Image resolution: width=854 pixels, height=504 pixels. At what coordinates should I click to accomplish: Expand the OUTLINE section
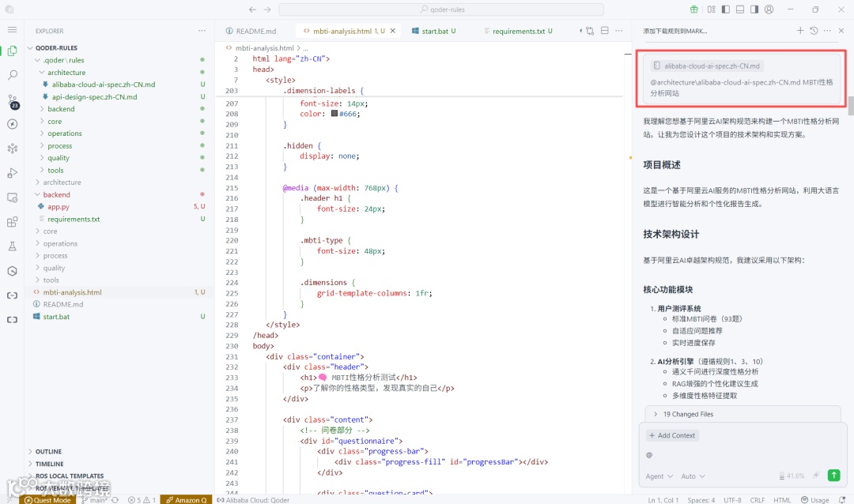coord(48,452)
